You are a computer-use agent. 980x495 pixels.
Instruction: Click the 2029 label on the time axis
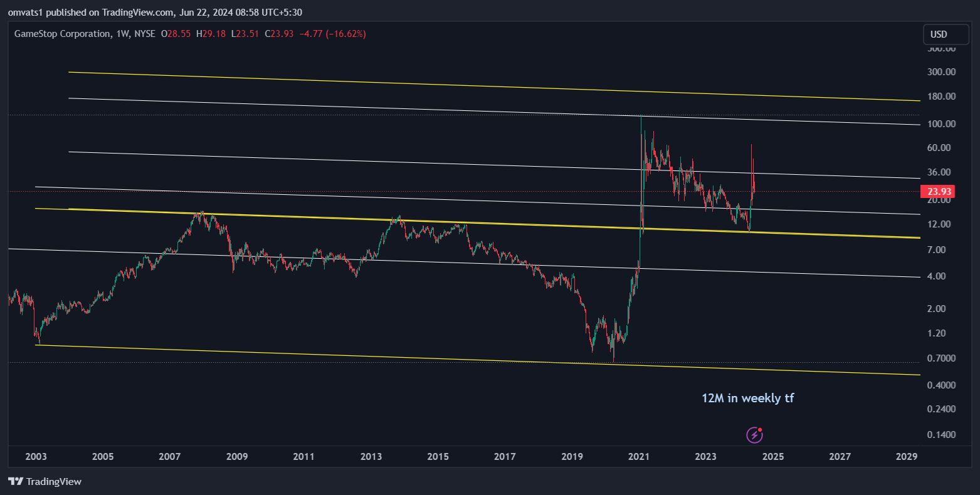907,457
